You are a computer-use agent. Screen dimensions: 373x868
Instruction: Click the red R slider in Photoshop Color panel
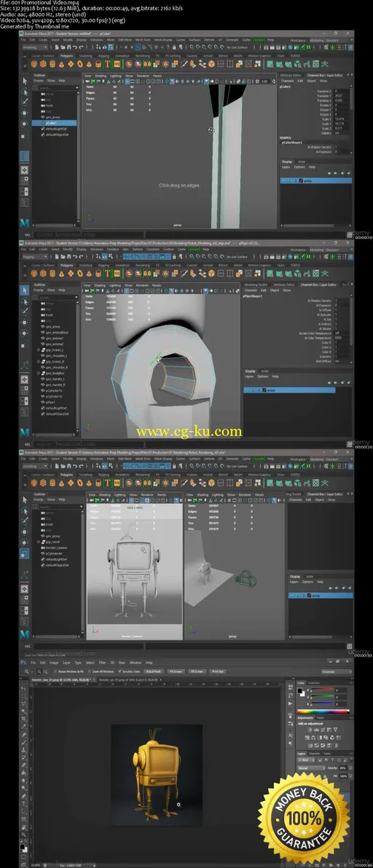pos(321,690)
